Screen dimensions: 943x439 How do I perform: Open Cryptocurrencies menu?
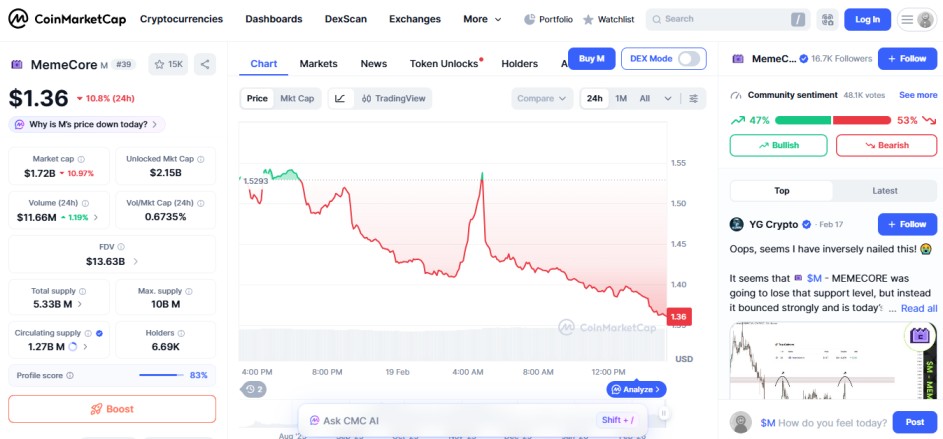pyautogui.click(x=182, y=19)
